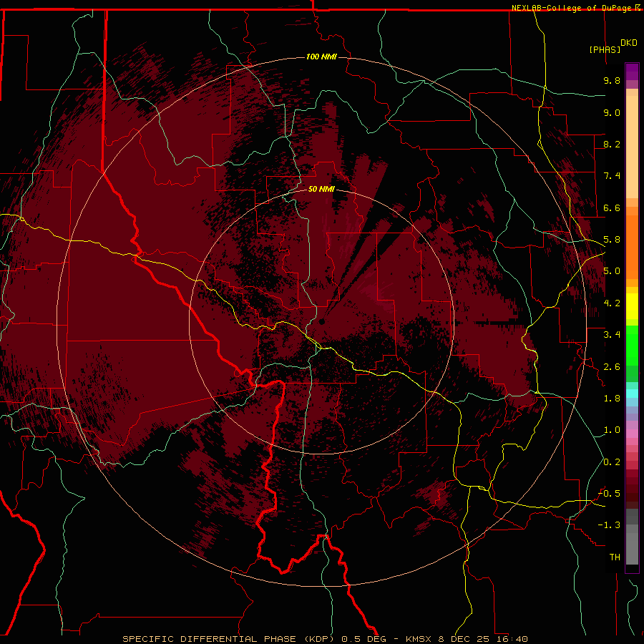The image size is (644, 644).
Task: Click the 1.0 scale value
Action: [x=612, y=430]
